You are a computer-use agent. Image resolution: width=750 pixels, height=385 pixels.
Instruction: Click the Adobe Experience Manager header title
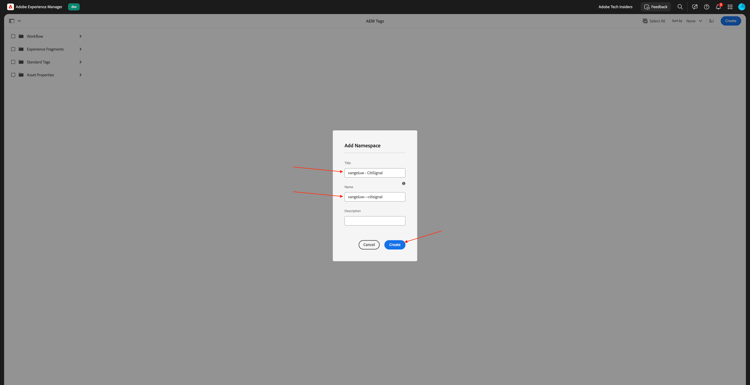[x=39, y=7]
